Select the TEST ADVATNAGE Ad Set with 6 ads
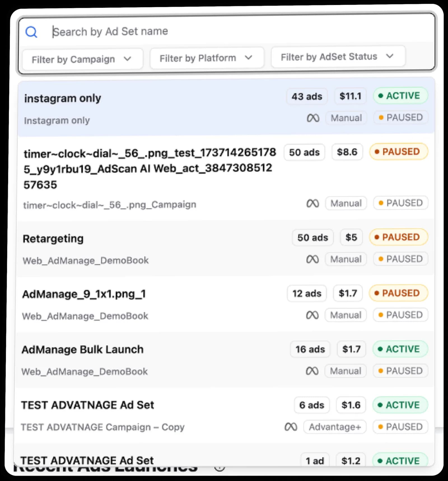This screenshot has width=448, height=481. (x=225, y=416)
